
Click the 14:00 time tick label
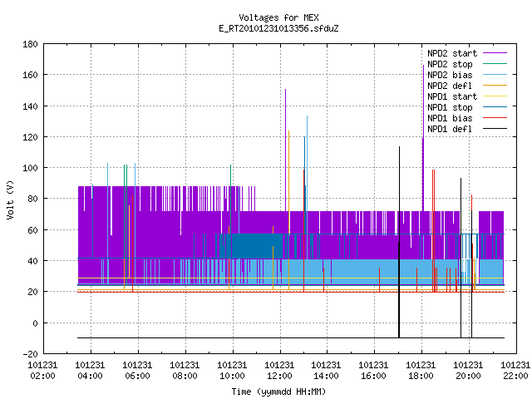326,377
